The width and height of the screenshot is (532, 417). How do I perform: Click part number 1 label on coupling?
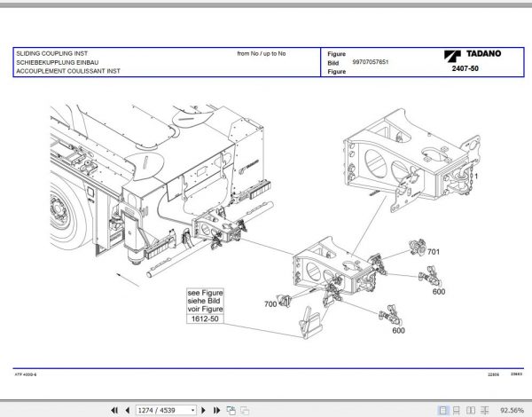(x=476, y=177)
